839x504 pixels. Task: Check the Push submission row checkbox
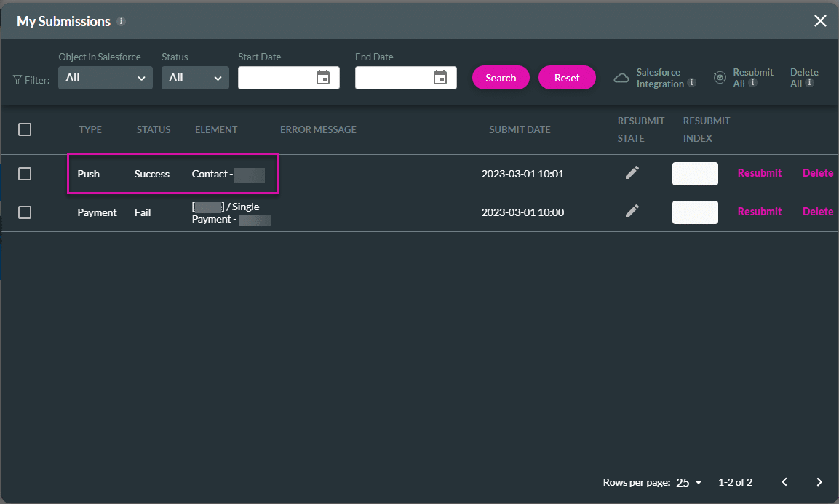point(25,174)
